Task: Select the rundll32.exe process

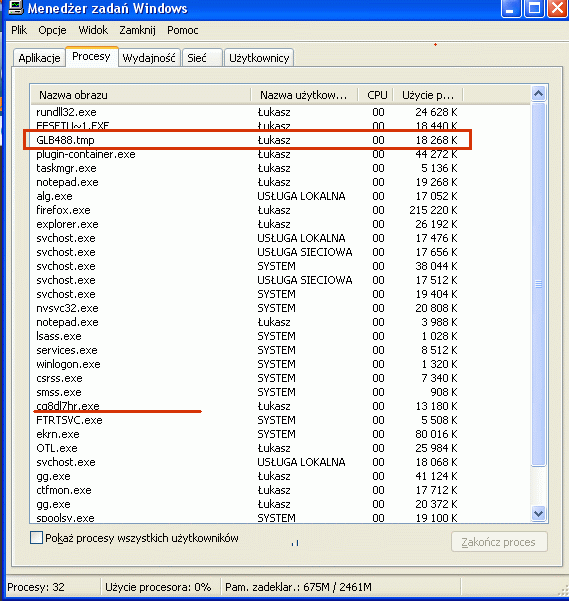Action: pos(246,112)
